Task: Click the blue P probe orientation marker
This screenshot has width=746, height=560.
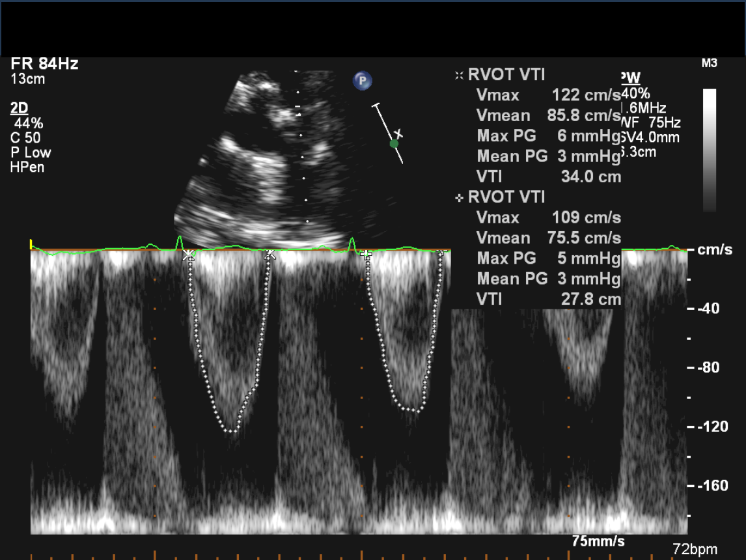Action: pos(362,81)
